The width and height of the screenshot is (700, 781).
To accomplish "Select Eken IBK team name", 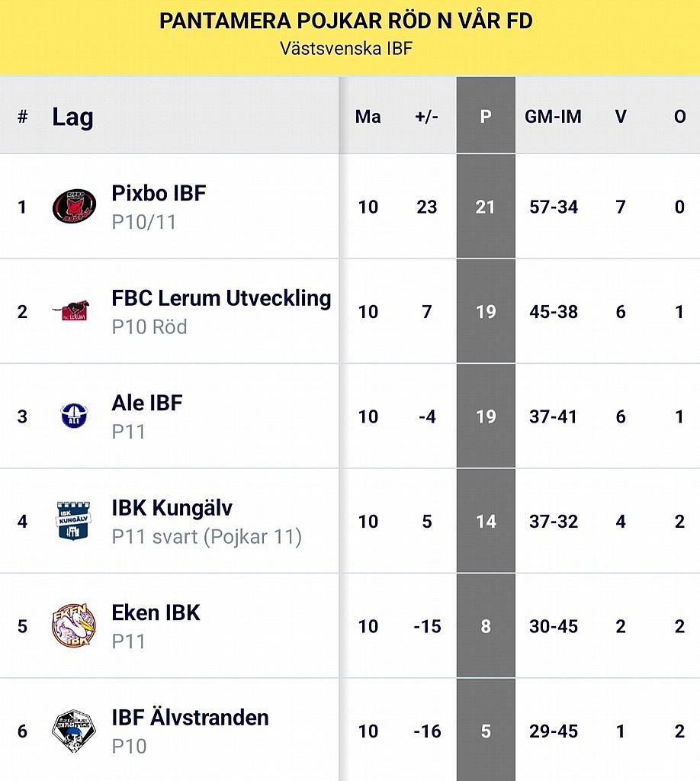I will [x=156, y=612].
